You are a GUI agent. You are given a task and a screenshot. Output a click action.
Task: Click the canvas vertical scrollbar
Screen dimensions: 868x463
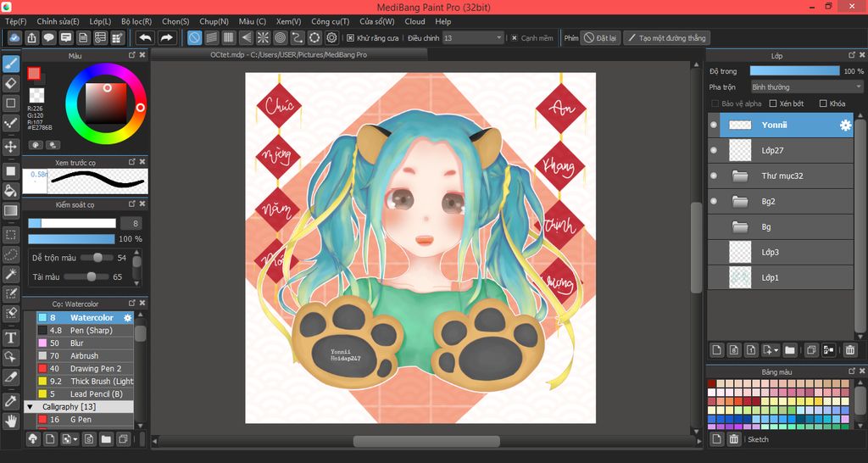pyautogui.click(x=696, y=248)
